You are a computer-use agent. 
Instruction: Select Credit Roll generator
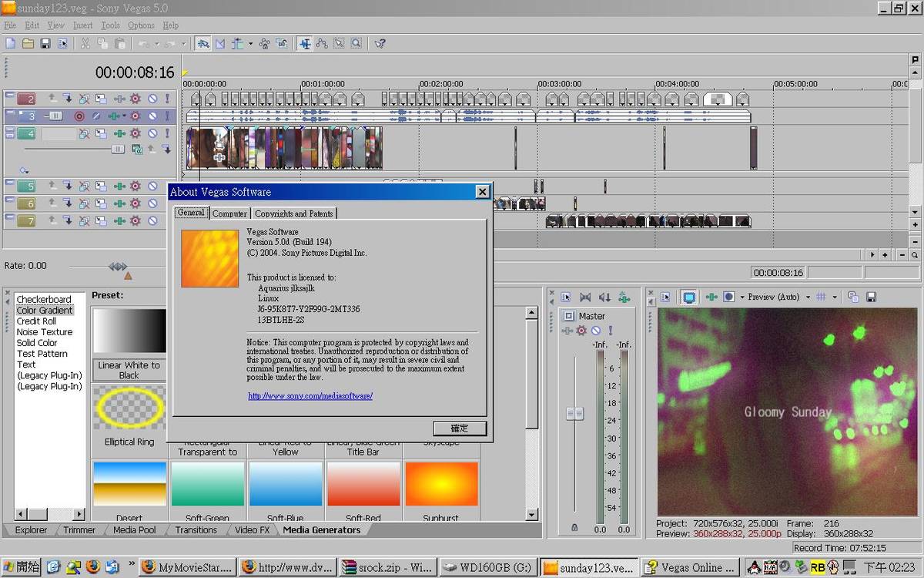pos(36,321)
